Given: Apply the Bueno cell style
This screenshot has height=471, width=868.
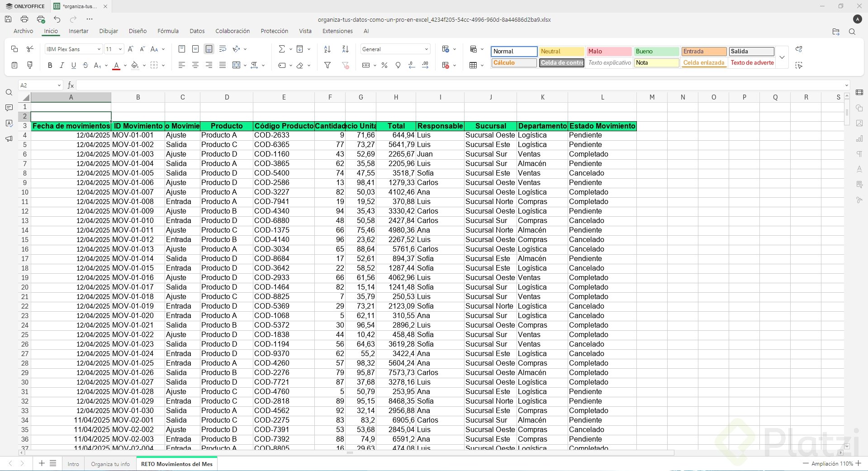Looking at the screenshot, I should pos(657,52).
